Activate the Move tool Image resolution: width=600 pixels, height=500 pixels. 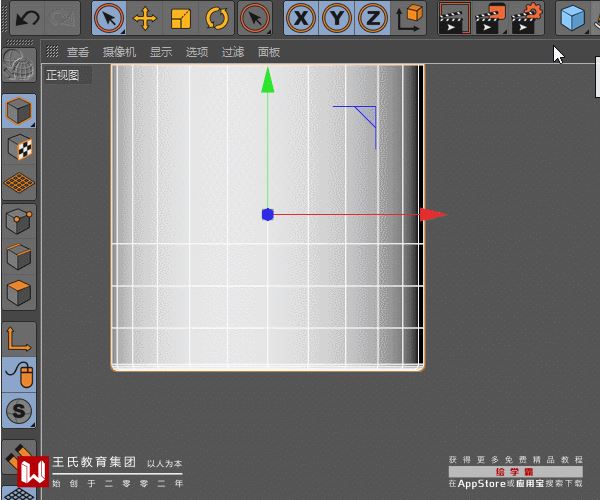145,18
